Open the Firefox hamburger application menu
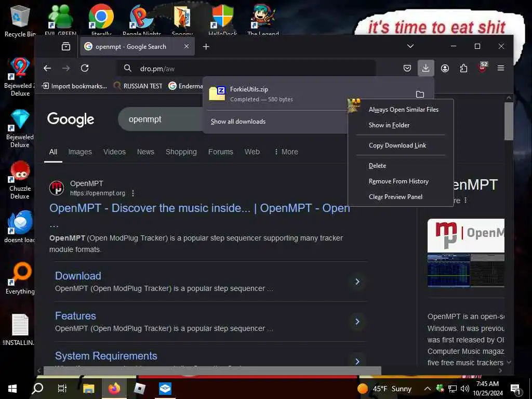 501,68
